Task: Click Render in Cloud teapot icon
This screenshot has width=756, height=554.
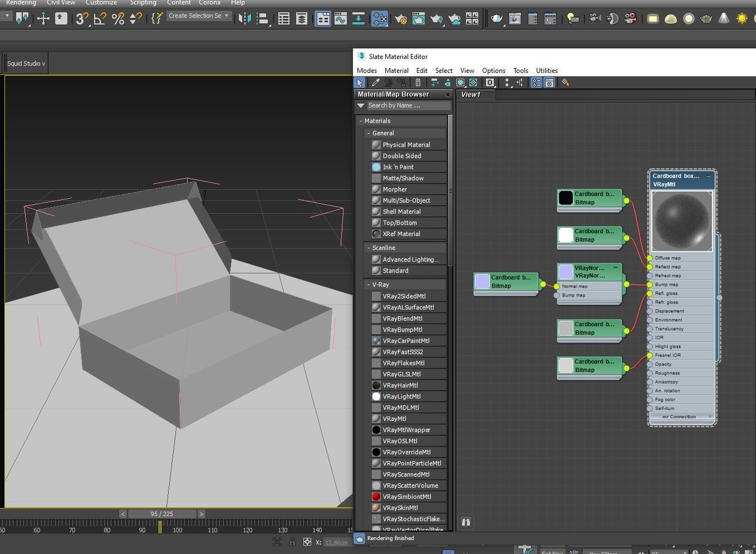Action: [454, 18]
